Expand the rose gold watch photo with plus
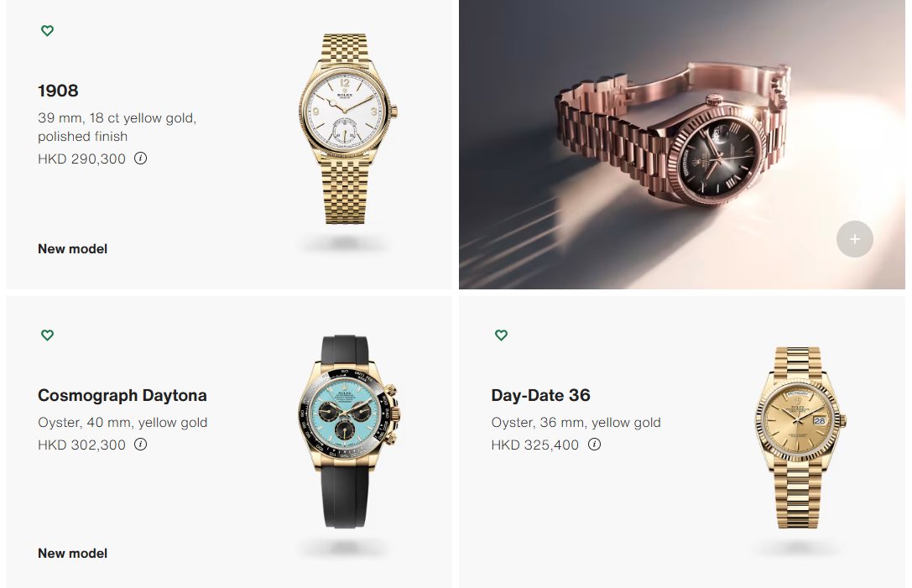 tap(854, 239)
